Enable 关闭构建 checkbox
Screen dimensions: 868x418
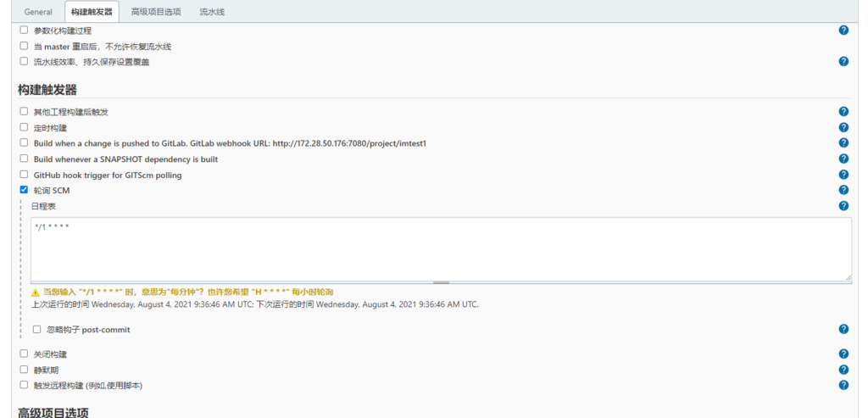(24, 354)
